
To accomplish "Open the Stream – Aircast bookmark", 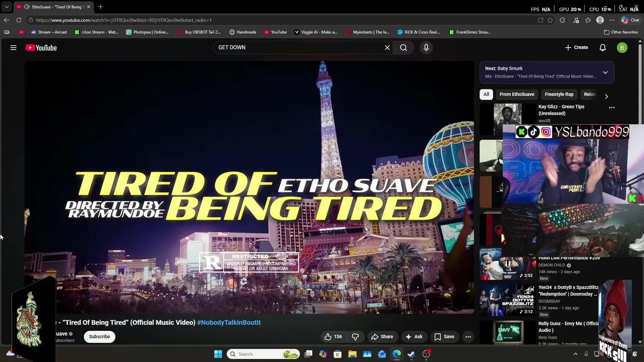I will point(49,32).
